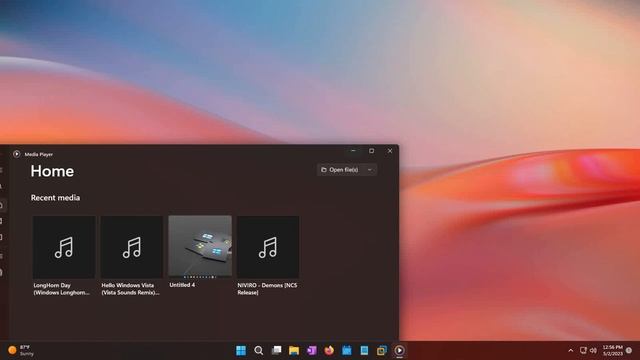
Task: Click the Media Player taskbar icon
Action: coord(399,350)
